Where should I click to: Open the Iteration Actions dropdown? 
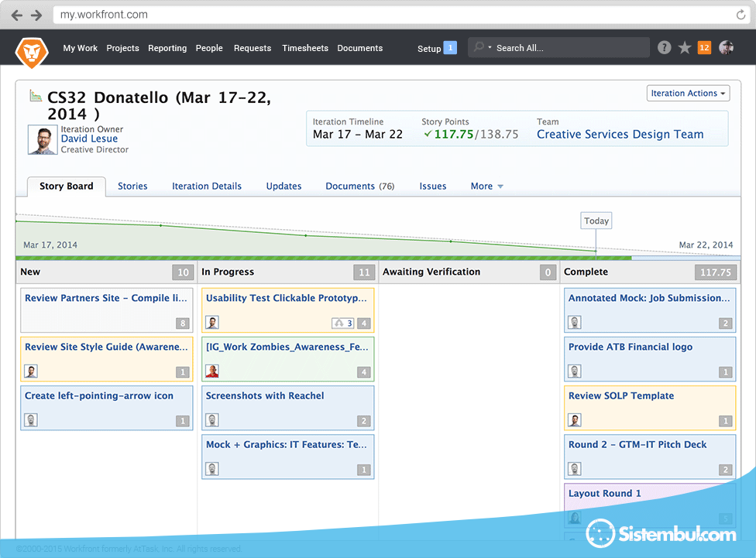click(x=688, y=93)
